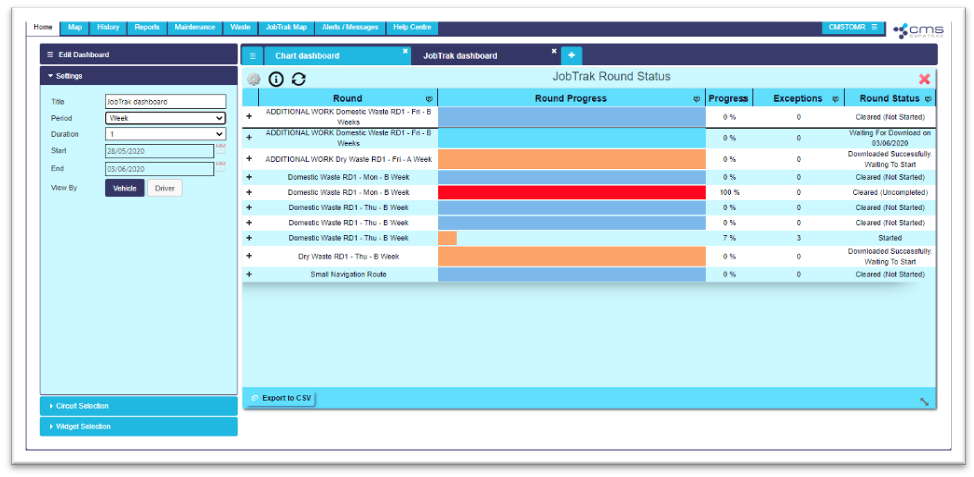Click the short orange 7% progress bar
The height and width of the screenshot is (477, 974).
pyautogui.click(x=447, y=238)
